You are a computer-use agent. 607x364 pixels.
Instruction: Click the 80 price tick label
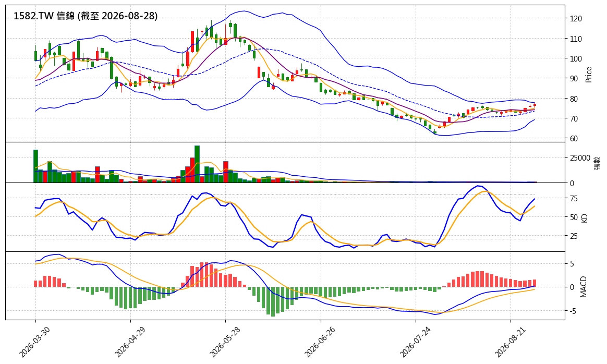pyautogui.click(x=574, y=99)
